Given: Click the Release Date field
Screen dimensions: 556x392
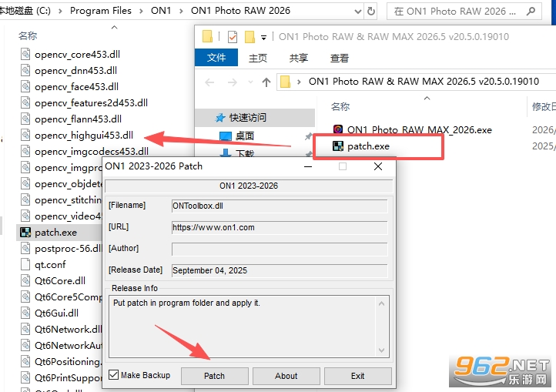Looking at the screenshot, I should click(280, 270).
